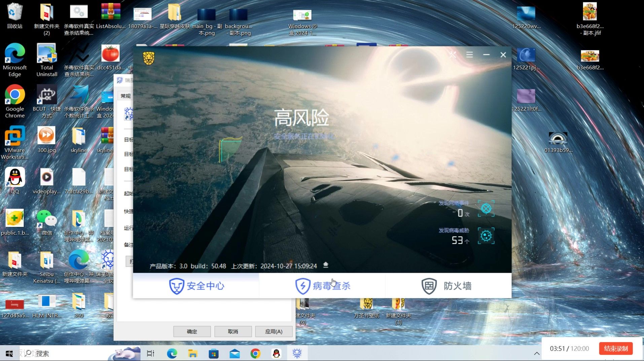Click the green shield flag graphic

pos(230,150)
